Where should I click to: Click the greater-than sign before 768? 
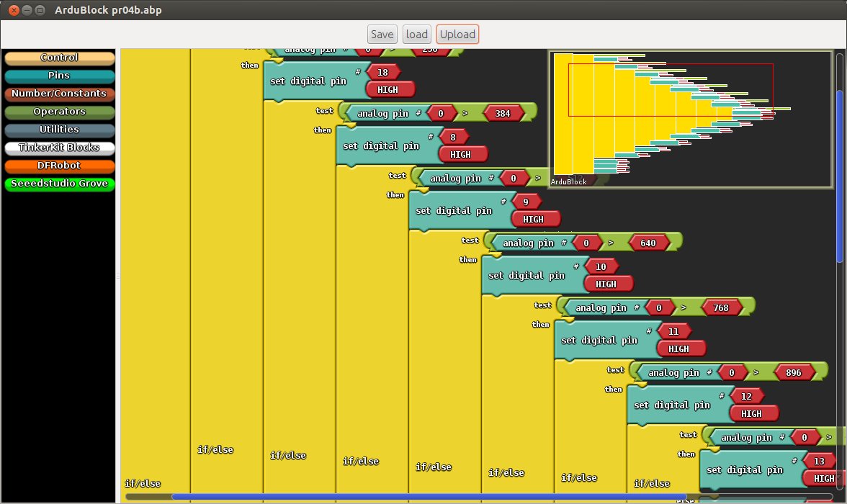(684, 308)
